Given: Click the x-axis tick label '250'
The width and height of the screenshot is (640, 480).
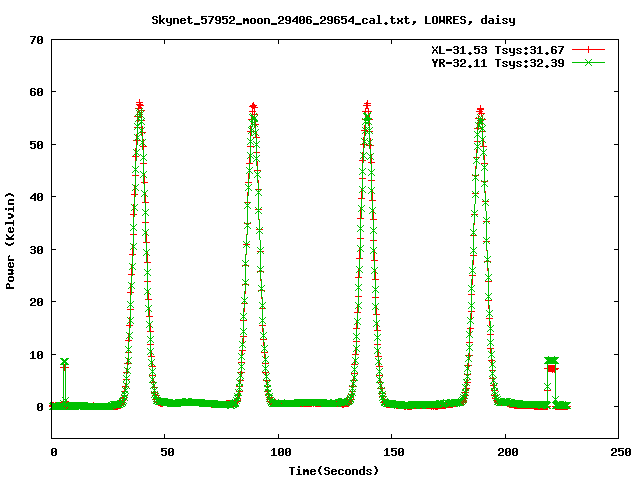Looking at the screenshot, I should (621, 452).
